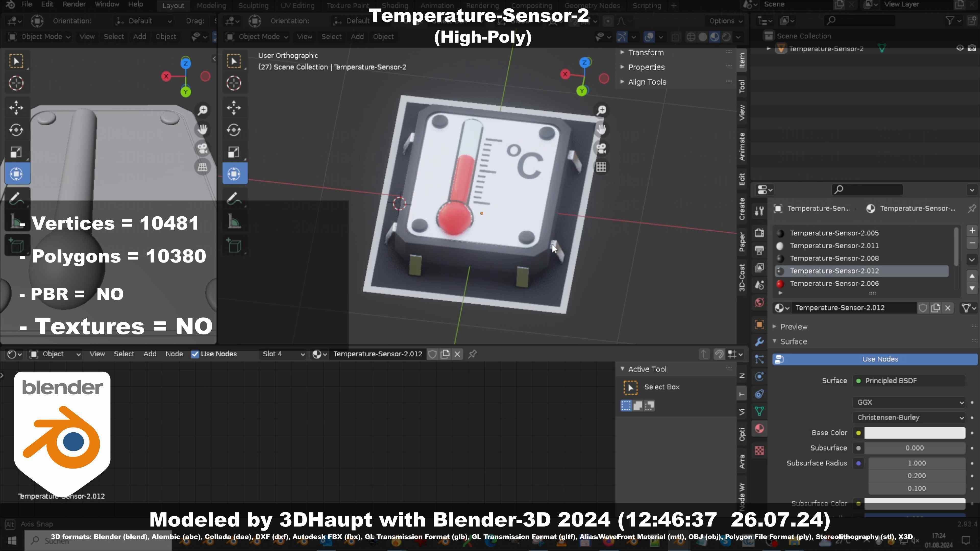Open the Texture properties checker tab

pos(759,450)
